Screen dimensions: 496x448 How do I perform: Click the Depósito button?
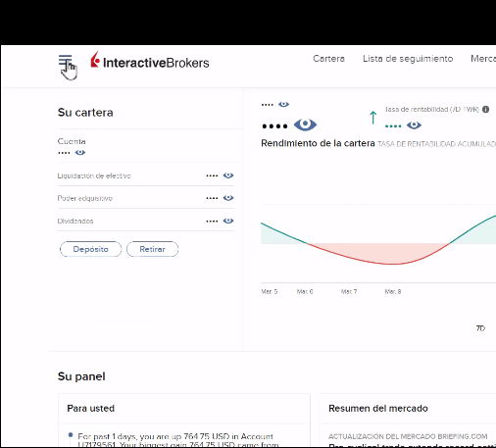point(90,249)
